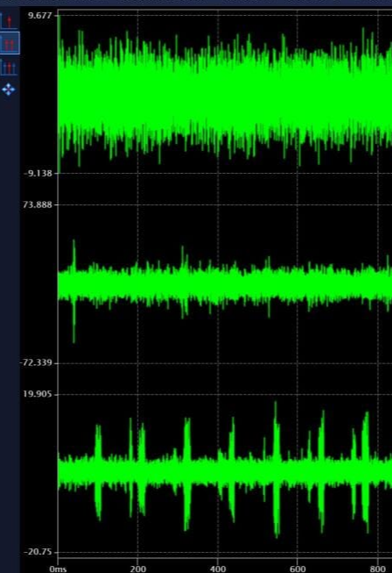Click the 200 time axis tick

tap(138, 569)
